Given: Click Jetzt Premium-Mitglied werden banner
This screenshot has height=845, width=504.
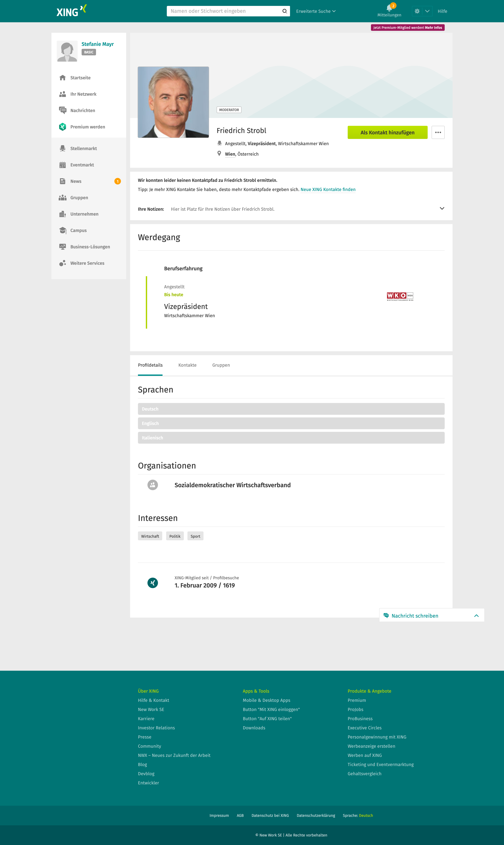Looking at the screenshot, I should click(407, 28).
